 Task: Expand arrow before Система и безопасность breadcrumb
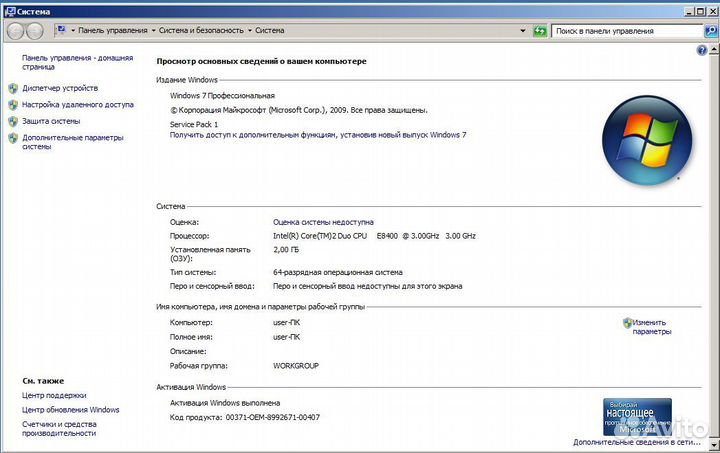coord(153,30)
